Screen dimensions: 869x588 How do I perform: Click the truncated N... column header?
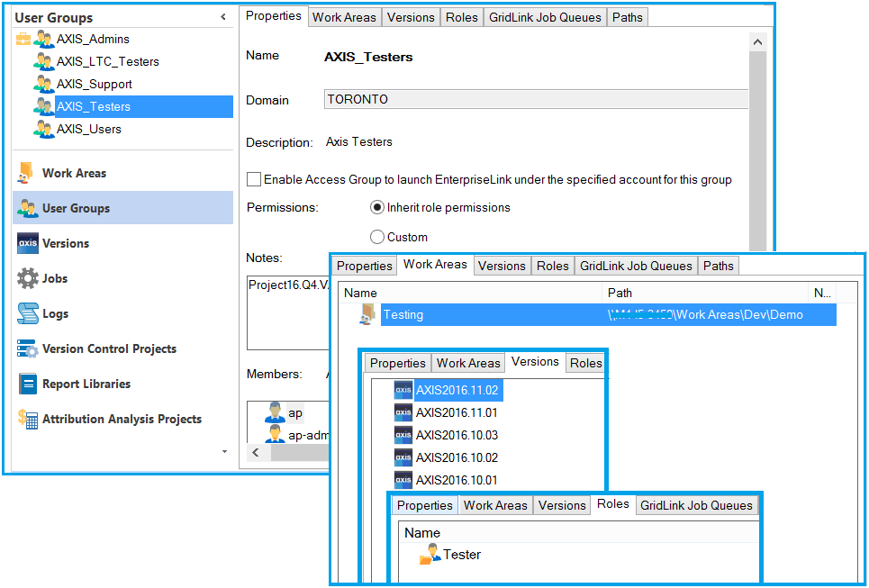pyautogui.click(x=822, y=294)
